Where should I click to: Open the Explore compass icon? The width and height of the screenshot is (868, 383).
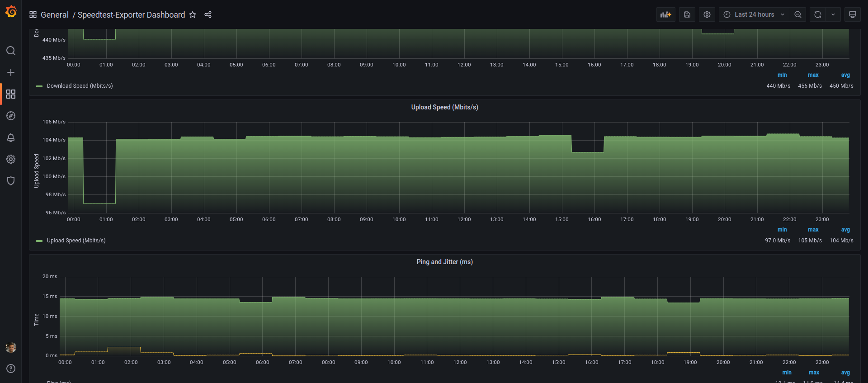click(x=11, y=116)
